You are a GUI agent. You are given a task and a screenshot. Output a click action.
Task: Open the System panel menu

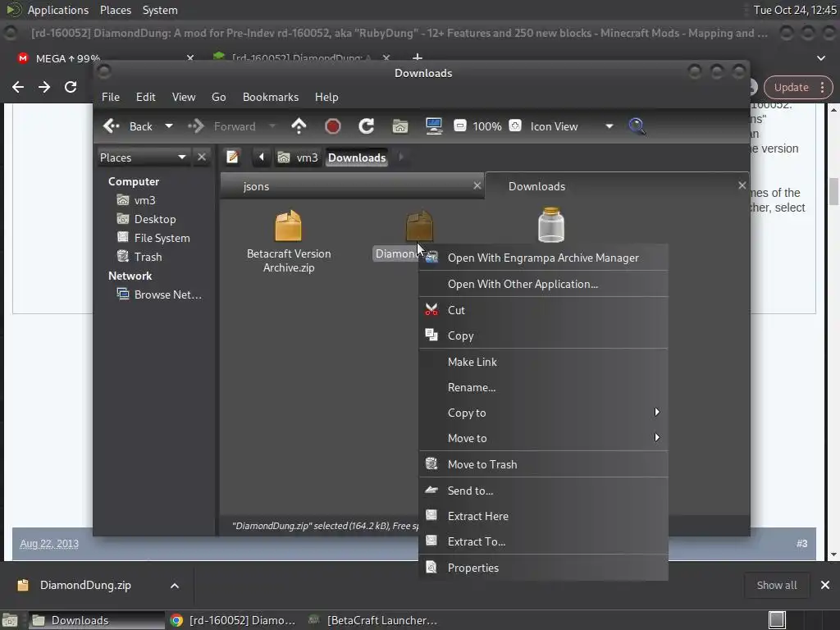(160, 10)
